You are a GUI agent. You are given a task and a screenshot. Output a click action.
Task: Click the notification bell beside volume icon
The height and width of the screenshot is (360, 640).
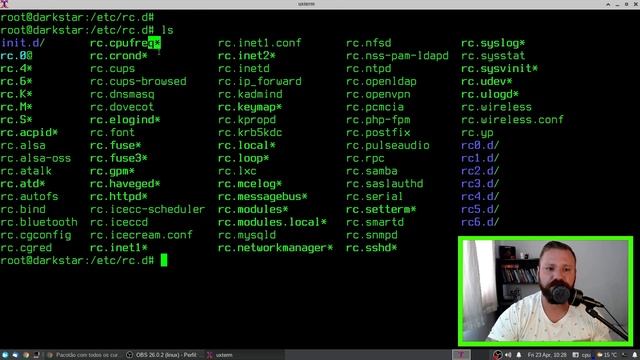519,355
